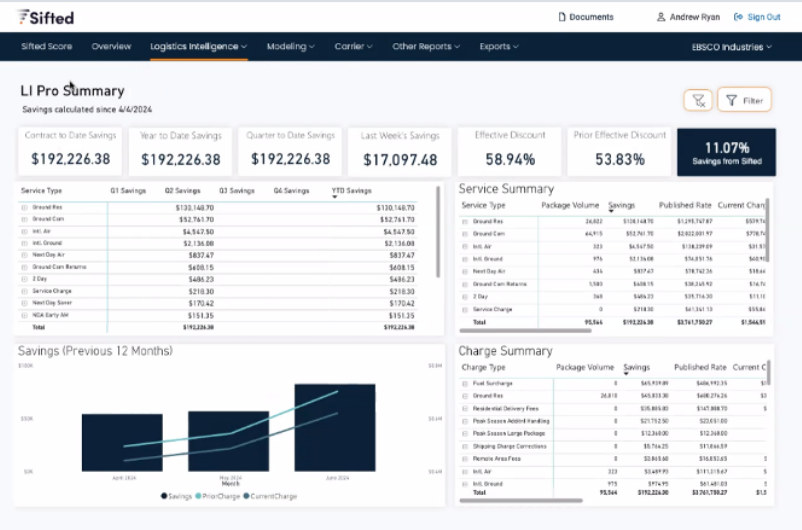Click the YTD Savings sort arrow
Screen dimensions: 802x530
coord(335,197)
